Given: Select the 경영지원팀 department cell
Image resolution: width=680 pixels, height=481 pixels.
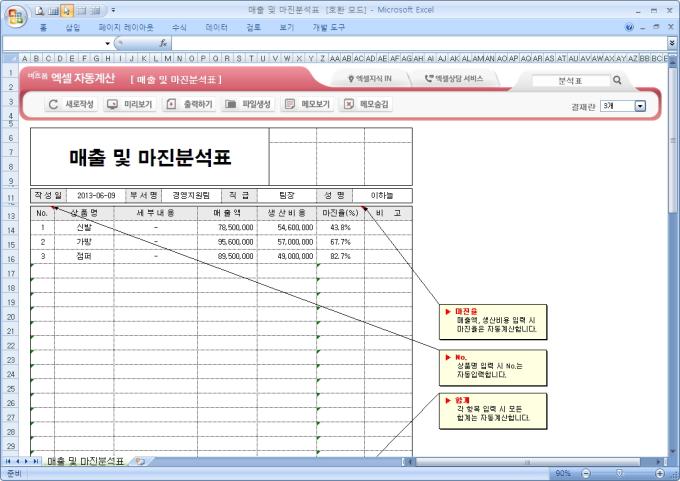Looking at the screenshot, I should 191,196.
